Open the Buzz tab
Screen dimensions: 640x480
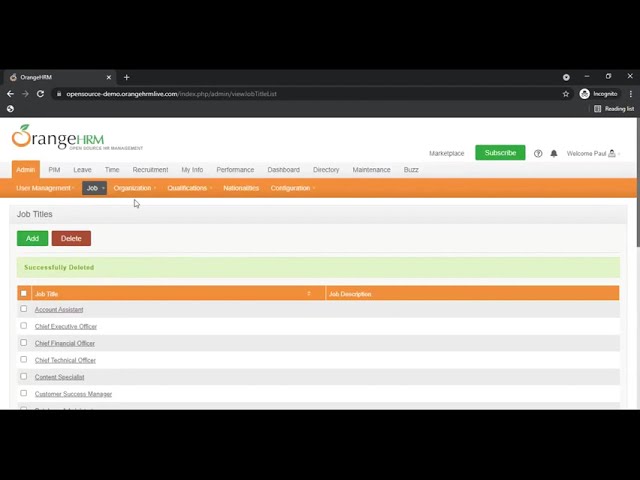point(411,170)
